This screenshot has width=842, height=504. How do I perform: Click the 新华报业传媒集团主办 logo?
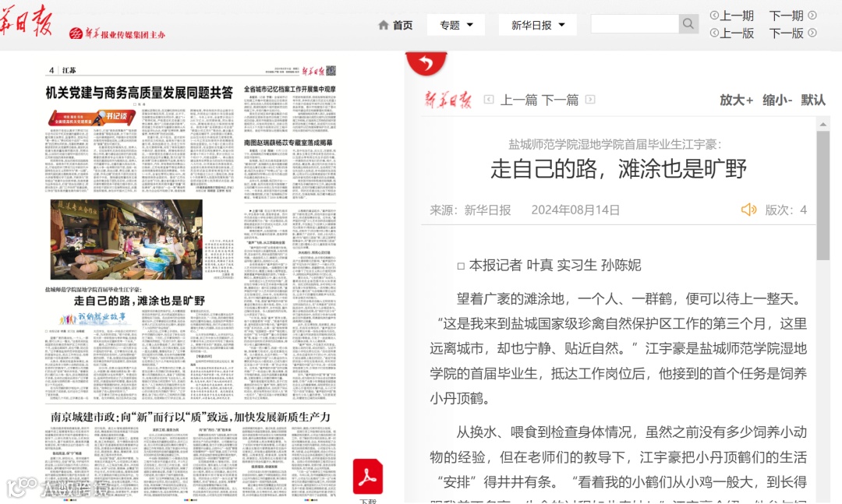click(x=117, y=33)
